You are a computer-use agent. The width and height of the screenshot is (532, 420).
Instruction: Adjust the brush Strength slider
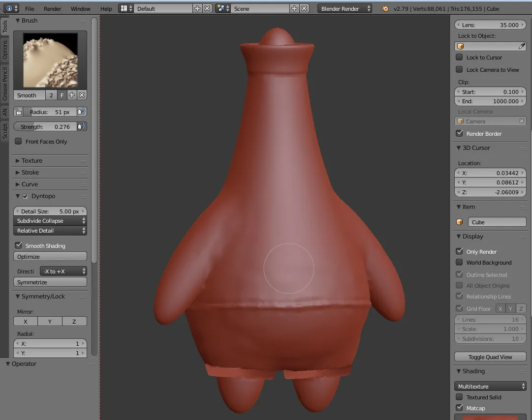click(45, 126)
